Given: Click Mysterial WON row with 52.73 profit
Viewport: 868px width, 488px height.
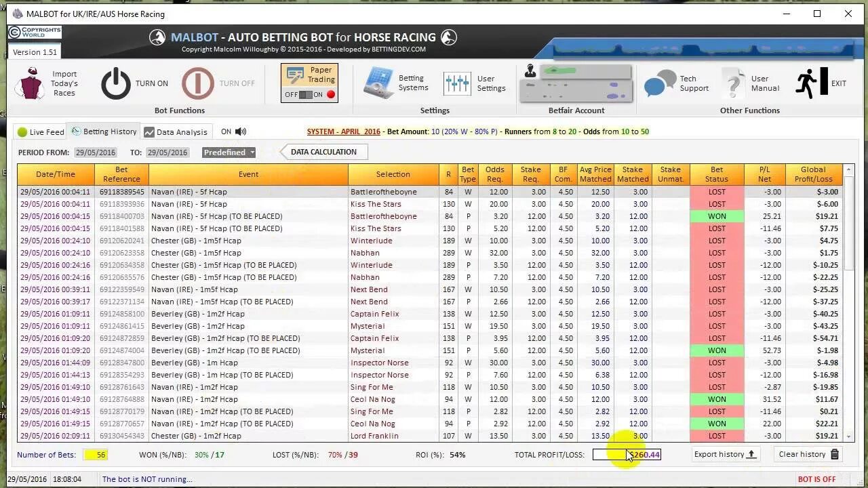Looking at the screenshot, I should coord(430,350).
